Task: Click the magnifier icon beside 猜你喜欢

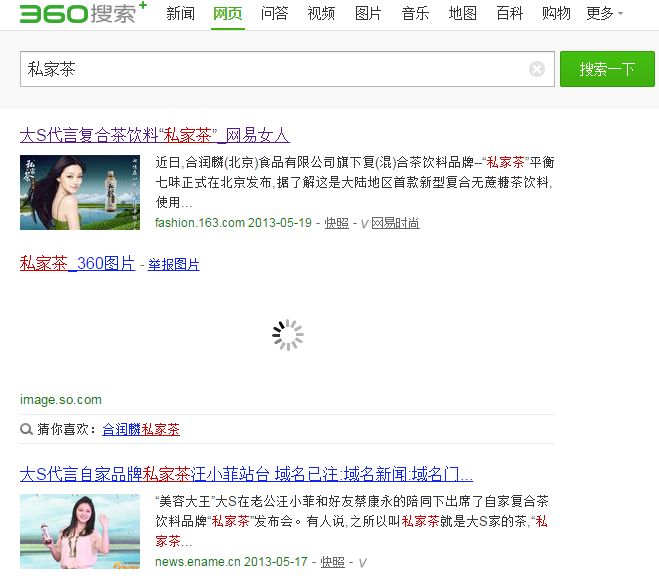Action: 26,429
